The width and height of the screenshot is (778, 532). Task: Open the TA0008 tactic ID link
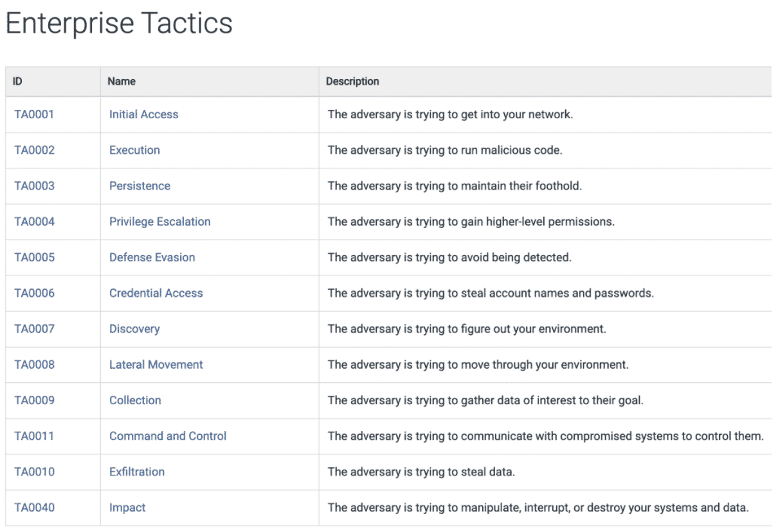pyautogui.click(x=34, y=364)
